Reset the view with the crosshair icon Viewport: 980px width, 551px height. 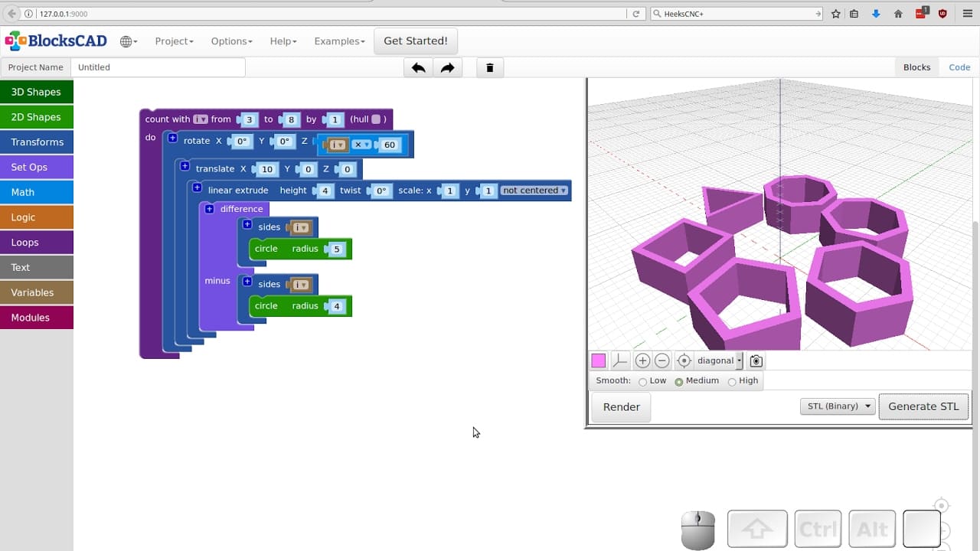click(x=684, y=360)
